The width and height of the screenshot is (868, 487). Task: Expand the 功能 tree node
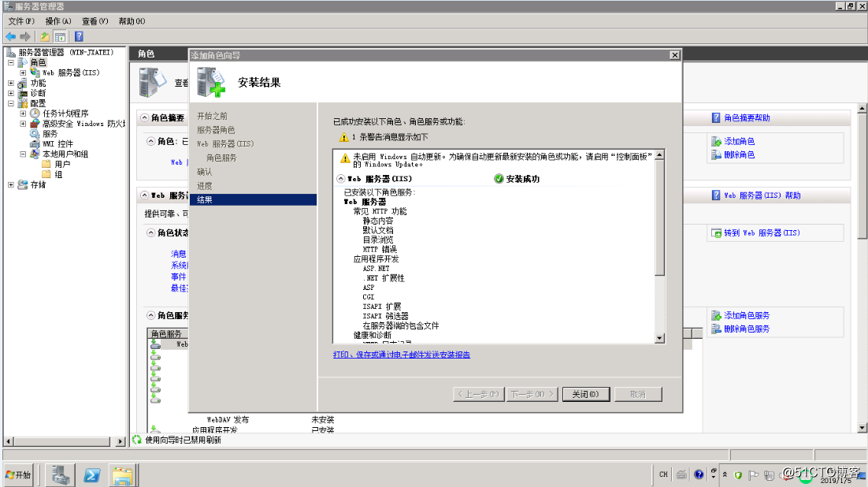(10, 83)
